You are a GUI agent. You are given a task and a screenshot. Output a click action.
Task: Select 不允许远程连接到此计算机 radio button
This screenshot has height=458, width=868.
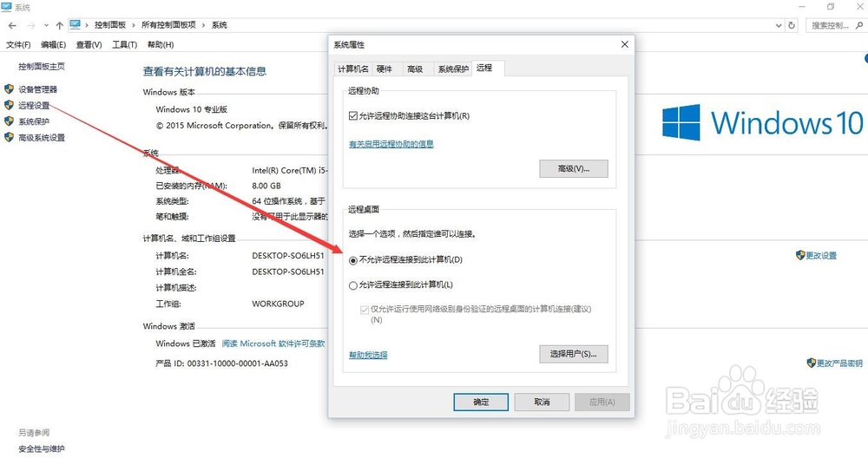(353, 260)
